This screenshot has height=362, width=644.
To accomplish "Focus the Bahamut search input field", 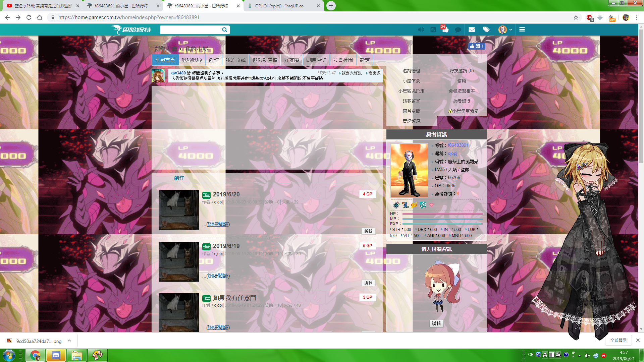I will 191,30.
